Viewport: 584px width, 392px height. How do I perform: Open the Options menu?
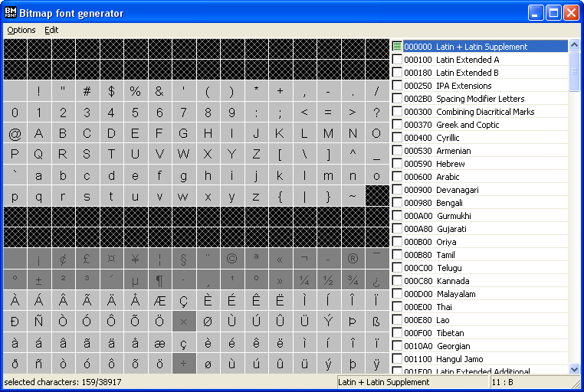[x=21, y=30]
